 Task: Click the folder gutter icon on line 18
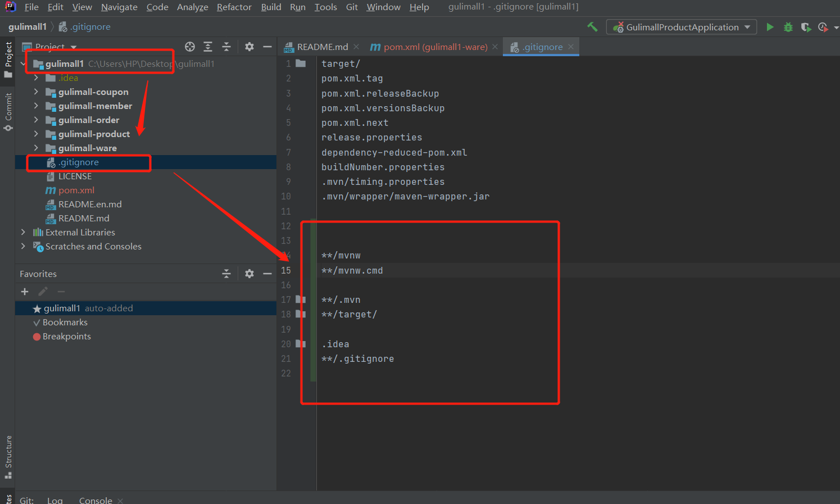point(301,314)
